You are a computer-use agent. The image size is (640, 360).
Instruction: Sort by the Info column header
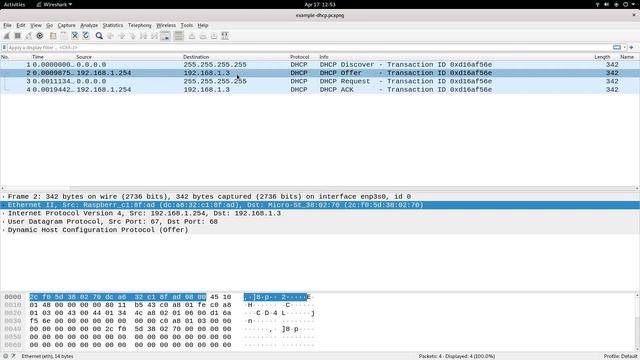[x=324, y=57]
